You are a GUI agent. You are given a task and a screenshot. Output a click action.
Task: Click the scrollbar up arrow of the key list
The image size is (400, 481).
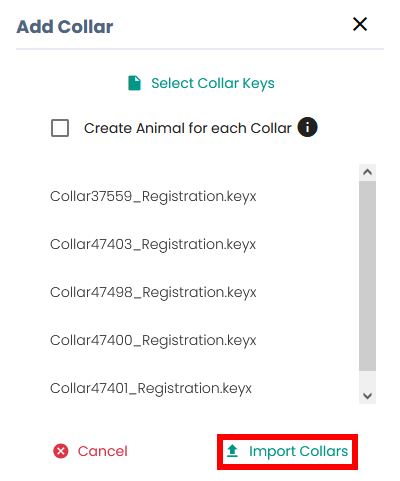pos(367,172)
